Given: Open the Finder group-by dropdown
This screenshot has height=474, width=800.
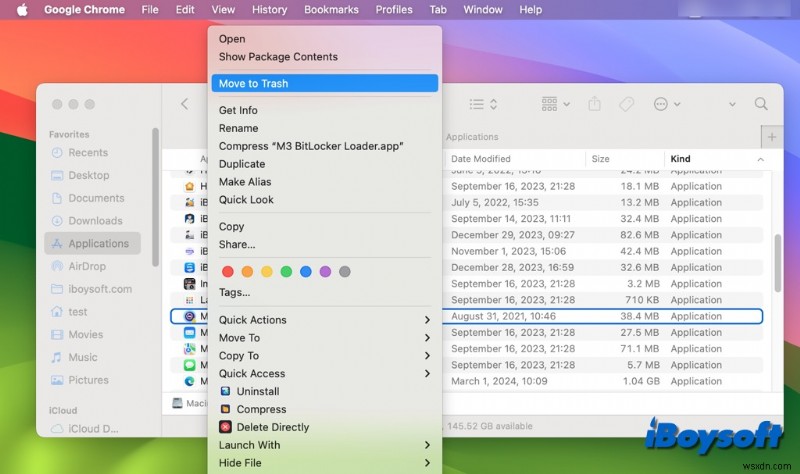Looking at the screenshot, I should click(556, 104).
